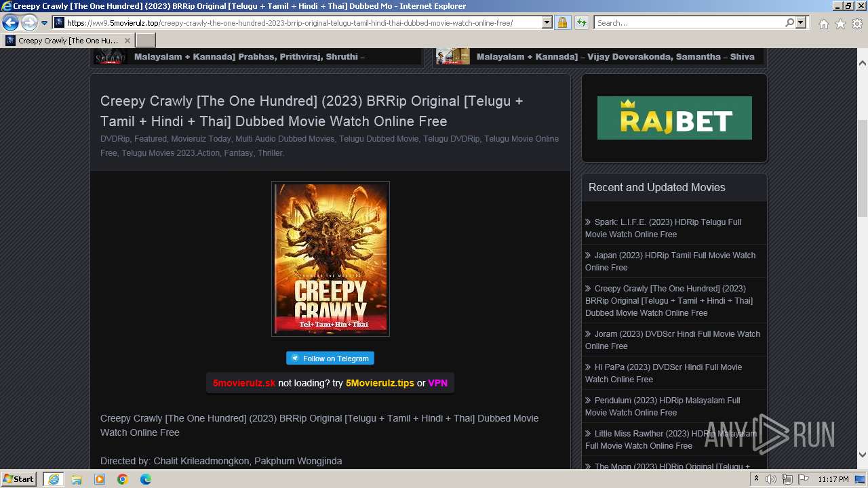Open Little Miss Rawther (2023) link
Viewport: 868px width, 488px height.
coord(671,439)
